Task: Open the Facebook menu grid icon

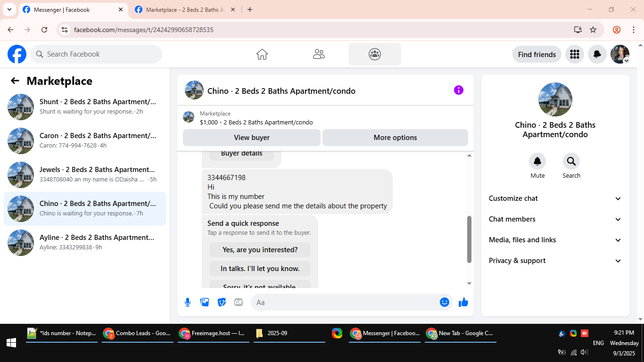Action: click(x=574, y=54)
